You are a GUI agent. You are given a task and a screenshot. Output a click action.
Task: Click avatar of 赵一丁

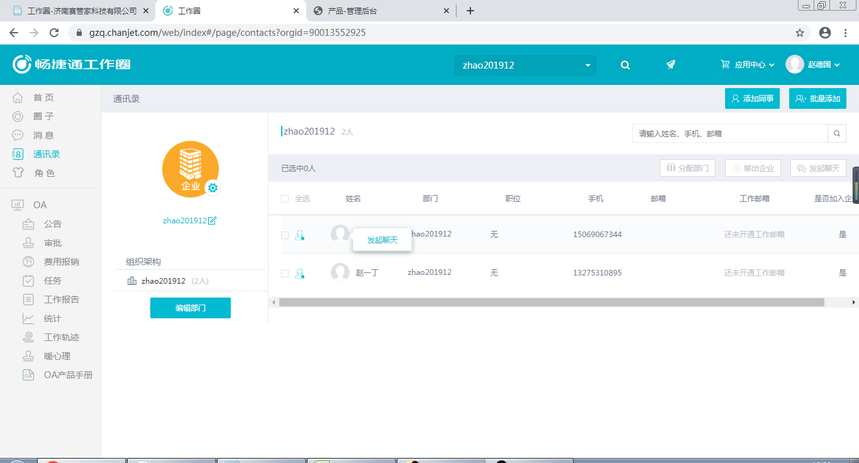tap(340, 272)
